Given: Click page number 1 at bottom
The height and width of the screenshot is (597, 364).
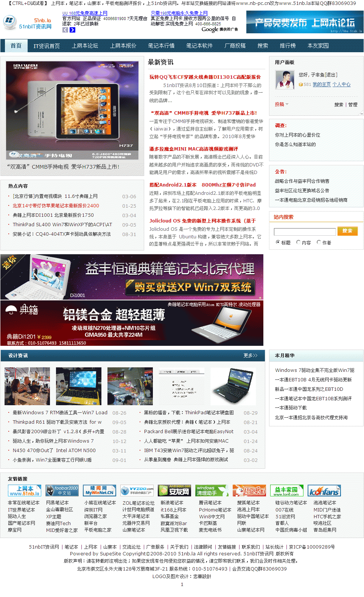Looking at the screenshot, I should point(182,585).
